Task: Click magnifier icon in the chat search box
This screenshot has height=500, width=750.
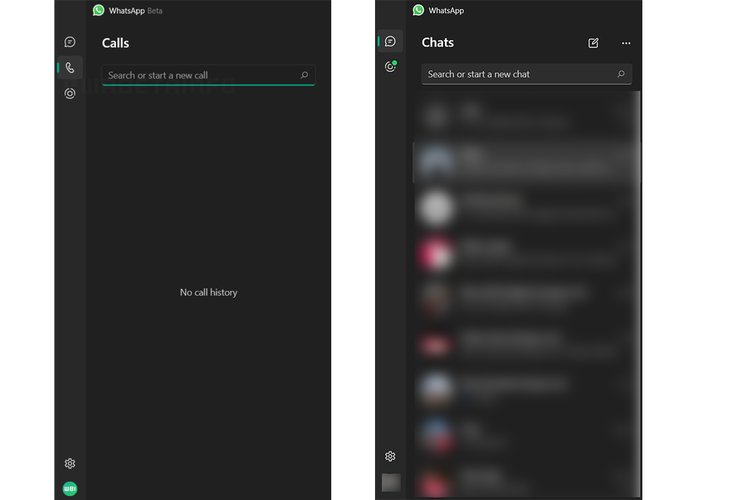Action: click(x=621, y=74)
